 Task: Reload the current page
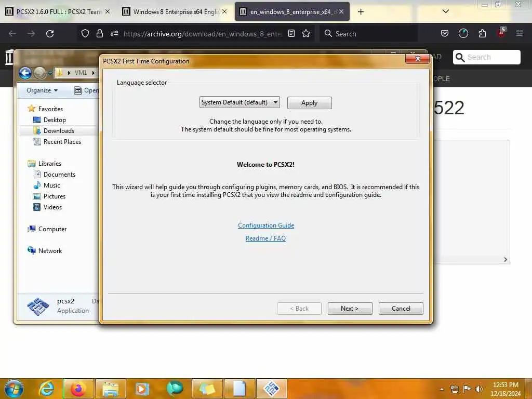[x=50, y=34]
